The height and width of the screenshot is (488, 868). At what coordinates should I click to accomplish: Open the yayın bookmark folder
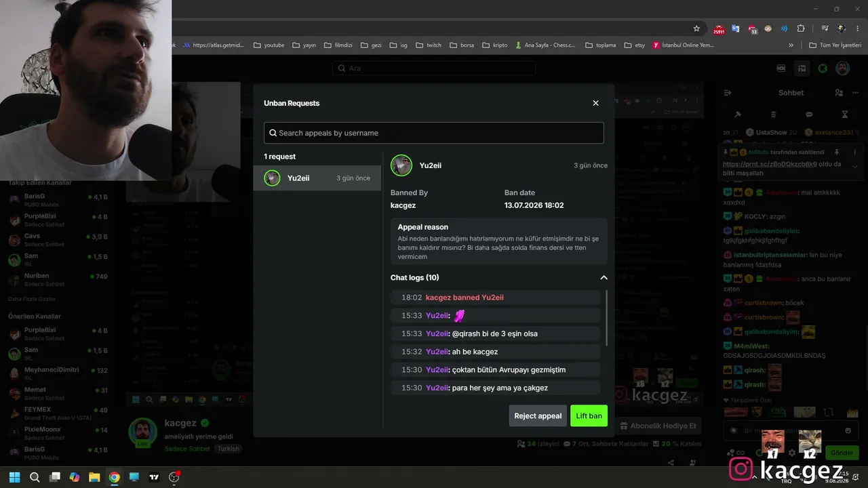pyautogui.click(x=304, y=45)
